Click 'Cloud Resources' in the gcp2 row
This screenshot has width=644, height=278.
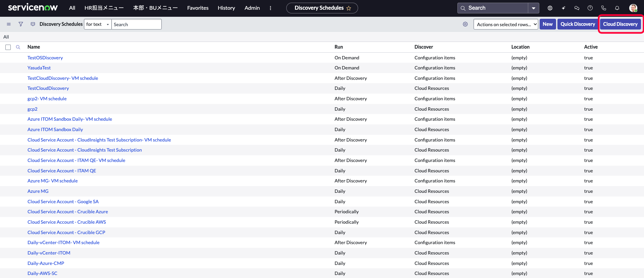click(432, 109)
